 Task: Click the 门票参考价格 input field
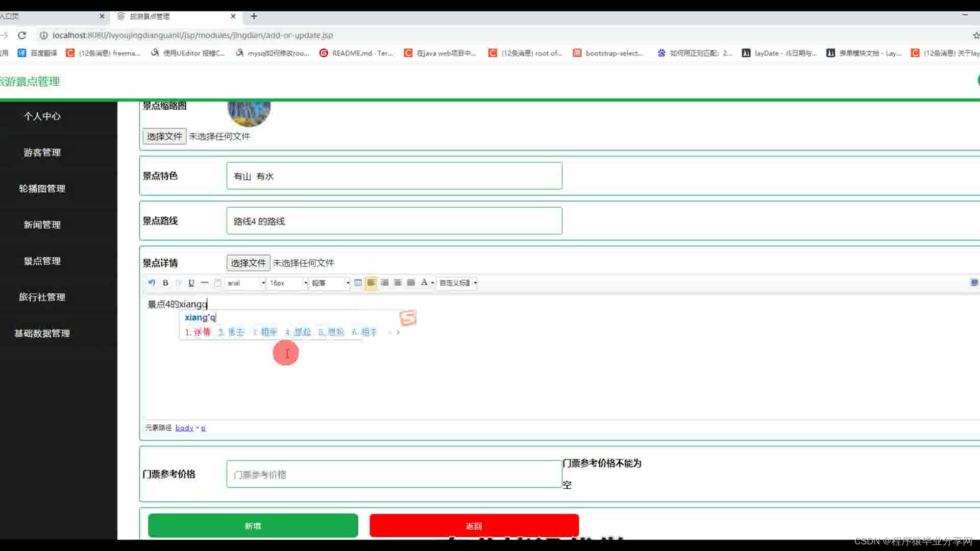point(394,474)
